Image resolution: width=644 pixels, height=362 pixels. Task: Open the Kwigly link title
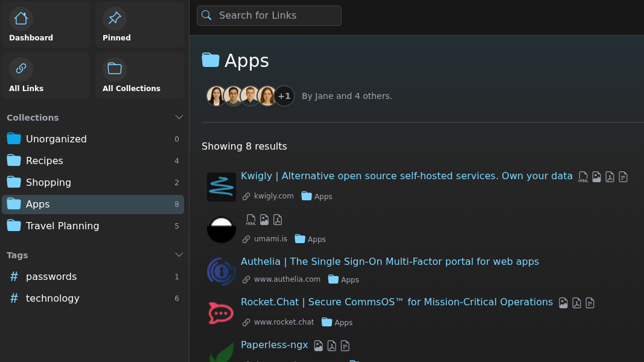coord(407,176)
